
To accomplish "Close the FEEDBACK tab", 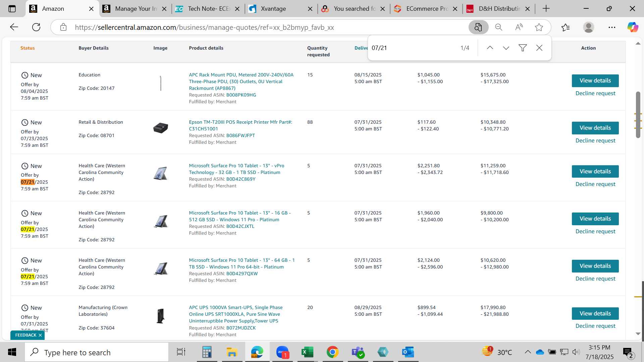I will click(40, 335).
